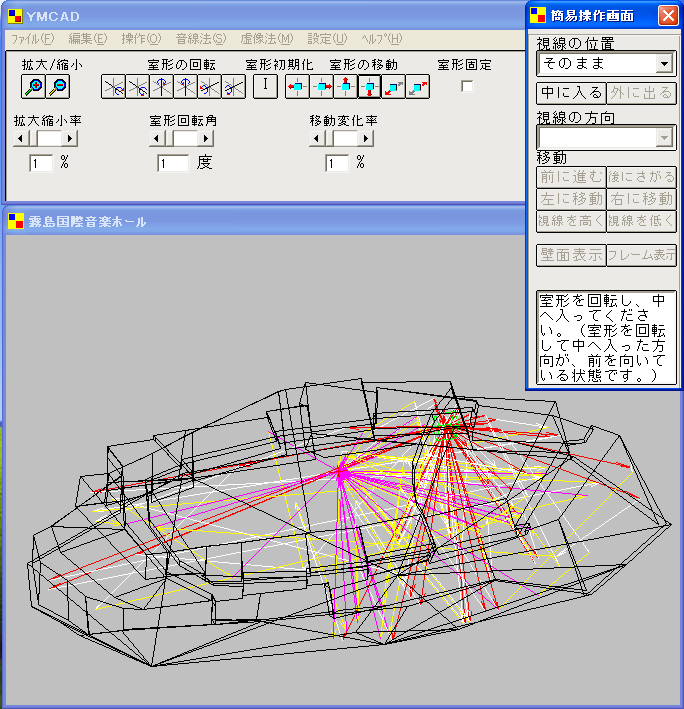This screenshot has height=709, width=684.
Task: Click the 視線を低く button
Action: [x=641, y=221]
